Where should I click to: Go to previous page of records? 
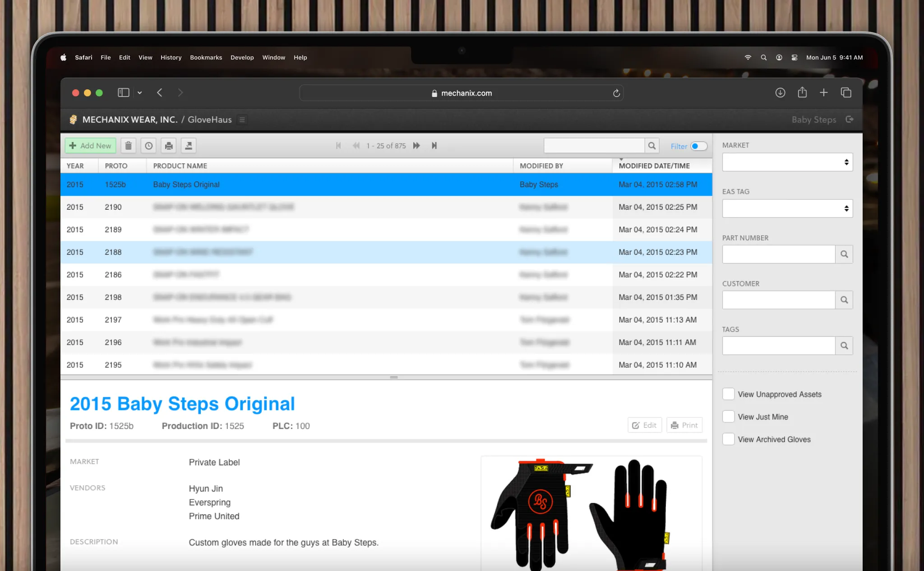(x=356, y=146)
